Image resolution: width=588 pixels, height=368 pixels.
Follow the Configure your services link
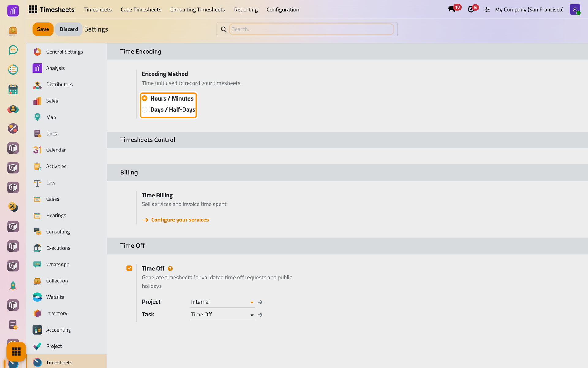[x=180, y=220]
